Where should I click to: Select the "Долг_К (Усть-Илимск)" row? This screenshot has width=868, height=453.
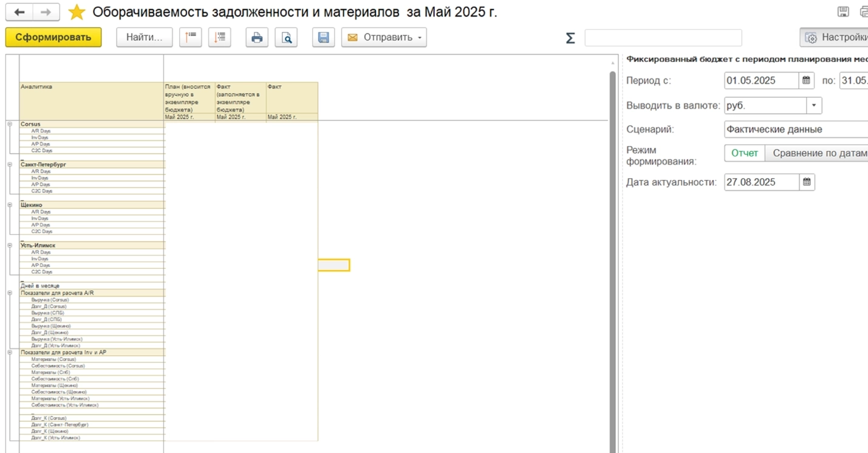92,438
